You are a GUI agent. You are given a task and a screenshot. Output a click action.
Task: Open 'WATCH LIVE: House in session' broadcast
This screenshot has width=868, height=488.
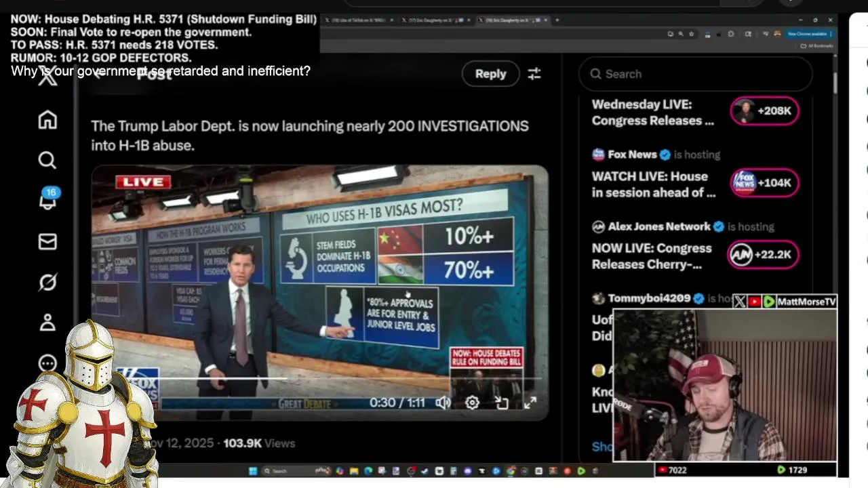tap(653, 184)
